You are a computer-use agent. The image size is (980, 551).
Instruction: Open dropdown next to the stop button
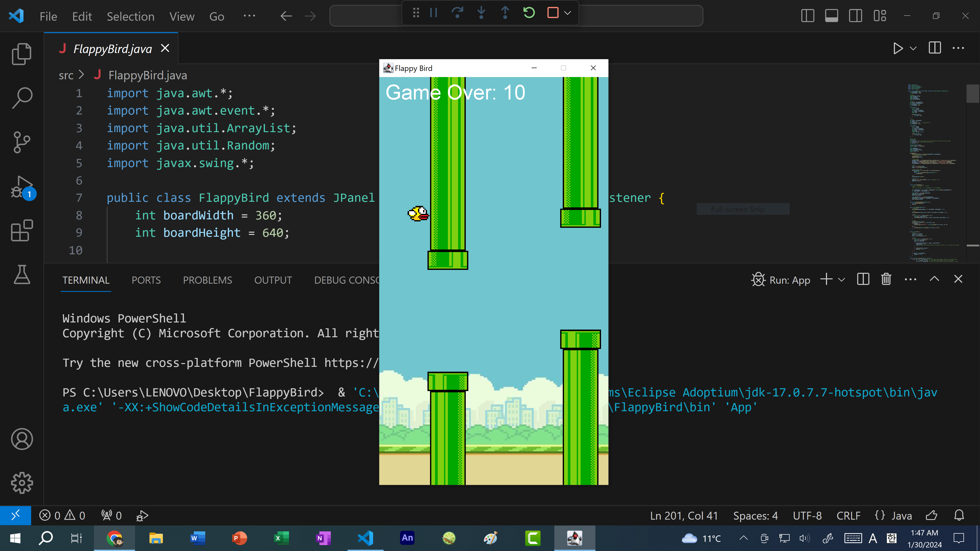568,13
